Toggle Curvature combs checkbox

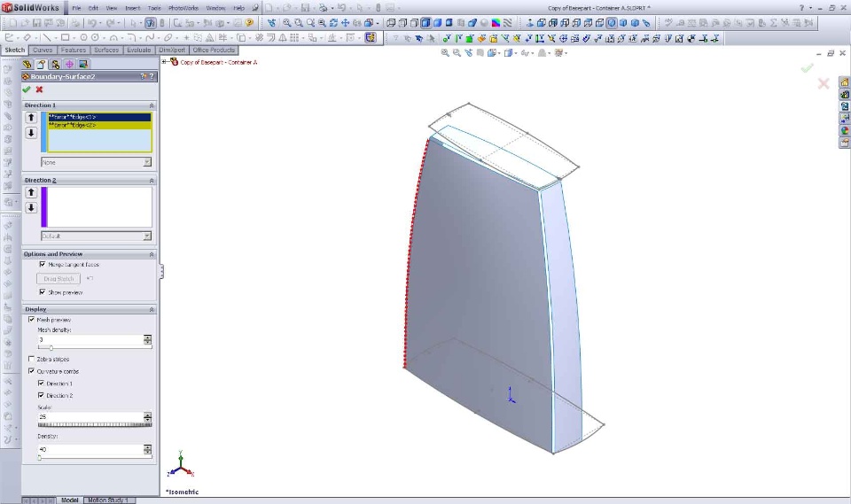[x=32, y=371]
